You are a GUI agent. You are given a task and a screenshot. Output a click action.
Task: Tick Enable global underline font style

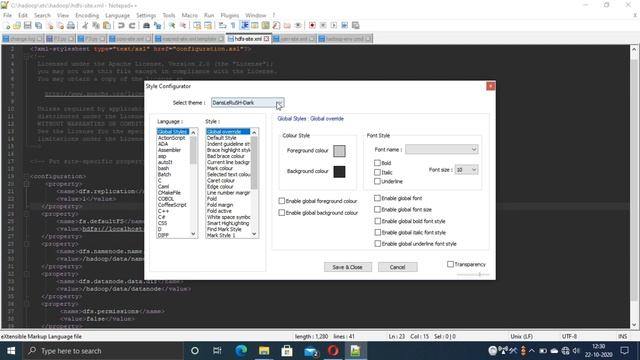378,244
